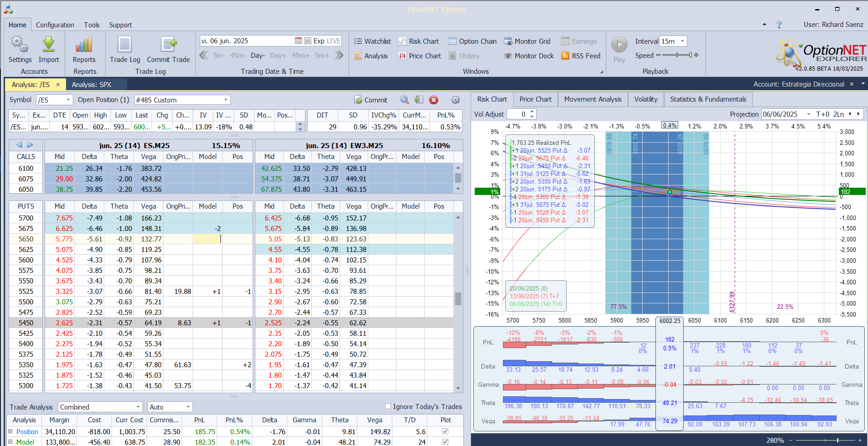Click the Import green arrow icon

[49, 45]
